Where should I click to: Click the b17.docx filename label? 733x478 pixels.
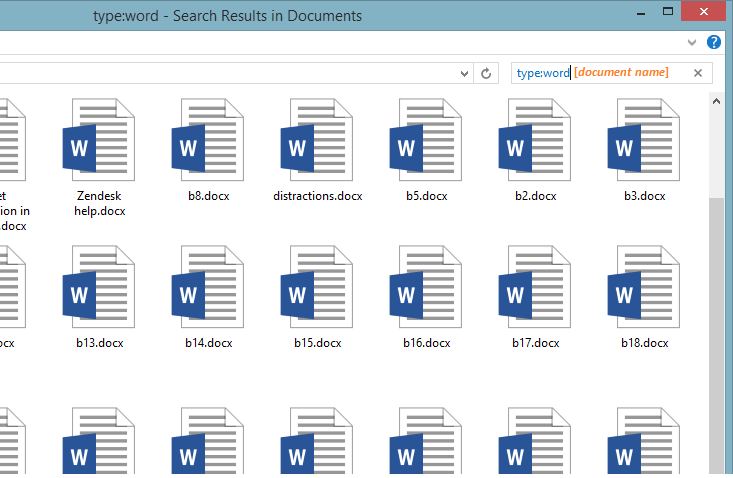tap(535, 343)
